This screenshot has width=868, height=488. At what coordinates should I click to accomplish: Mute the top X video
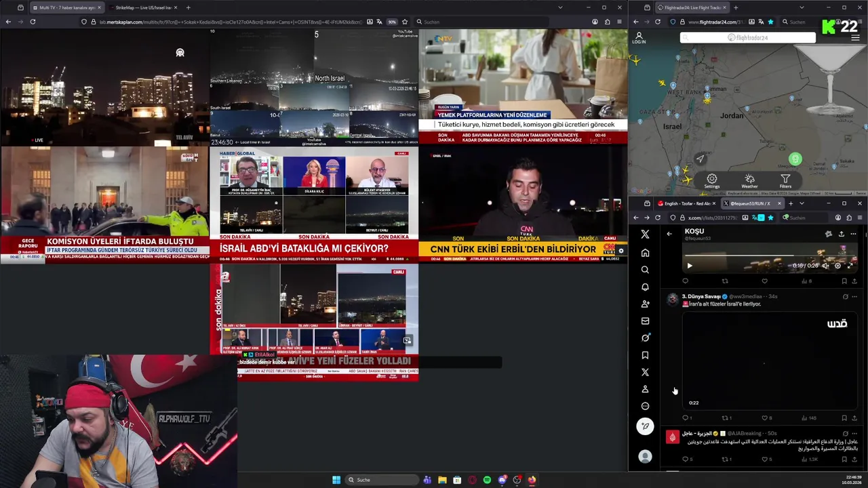pyautogui.click(x=825, y=266)
